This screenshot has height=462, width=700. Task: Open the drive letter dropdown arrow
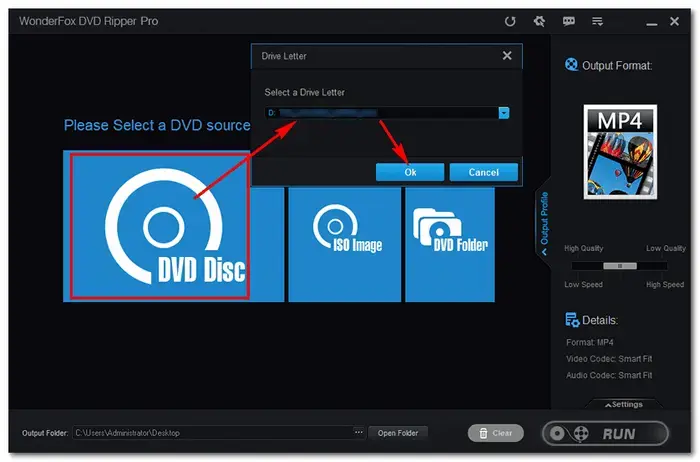504,113
